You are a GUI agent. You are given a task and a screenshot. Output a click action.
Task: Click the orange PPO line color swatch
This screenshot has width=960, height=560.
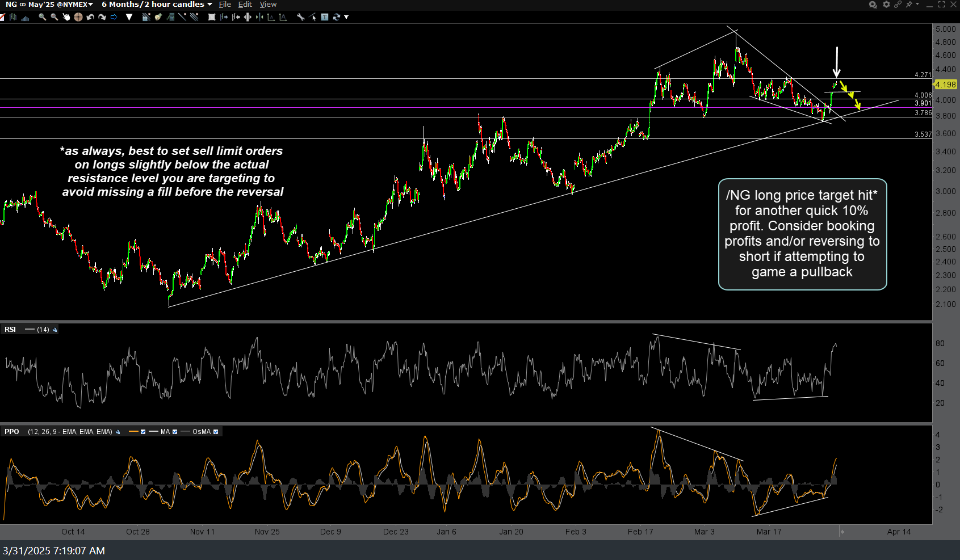[133, 432]
